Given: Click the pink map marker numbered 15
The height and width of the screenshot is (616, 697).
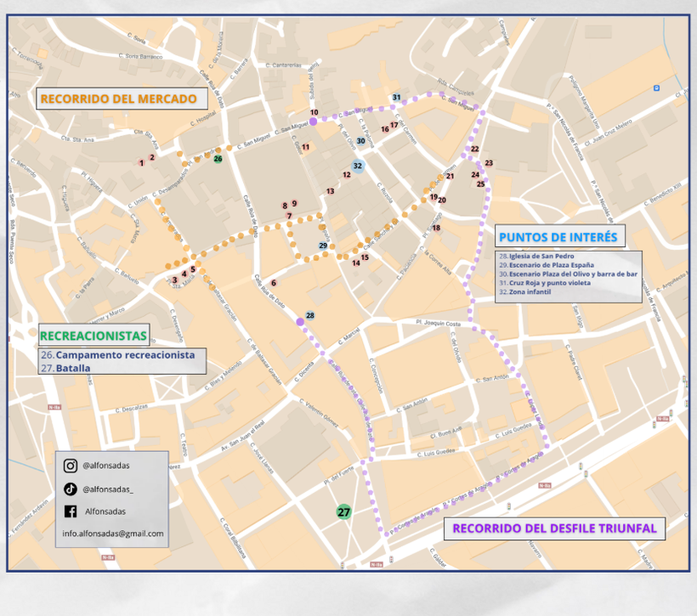Looking at the screenshot, I should click(365, 257).
